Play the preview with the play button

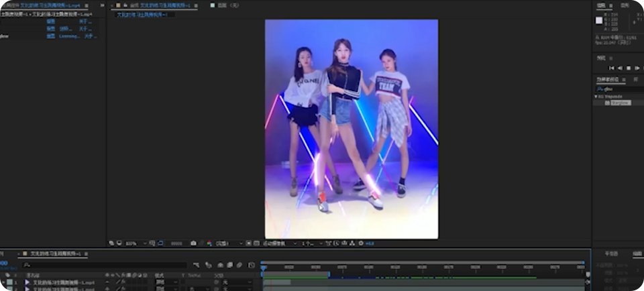(x=637, y=68)
